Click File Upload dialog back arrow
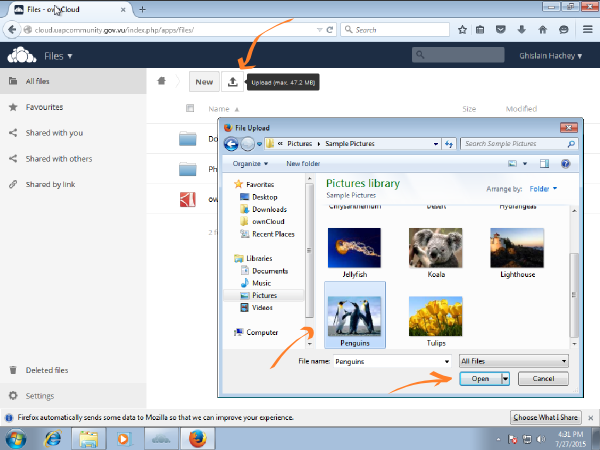Image resolution: width=600 pixels, height=450 pixels. [x=231, y=144]
